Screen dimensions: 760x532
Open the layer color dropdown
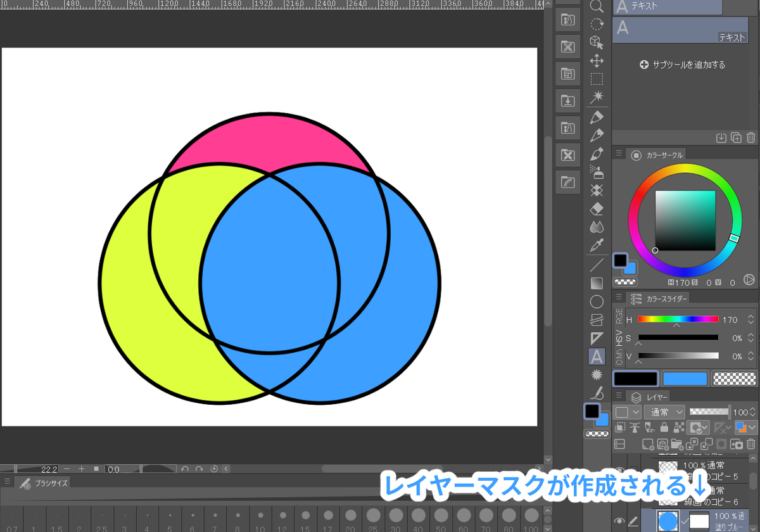pyautogui.click(x=745, y=427)
